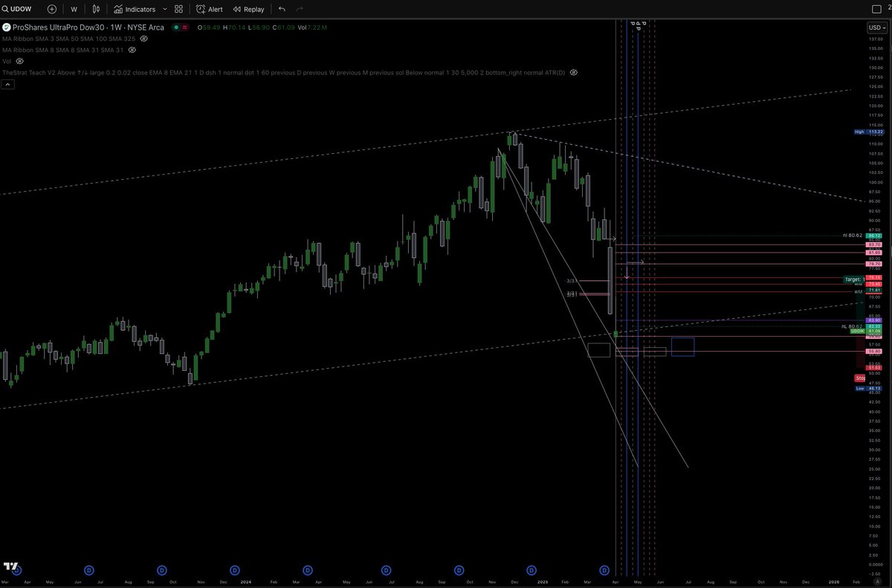Click the compare or add symbol plus icon
Image resolution: width=892 pixels, height=588 pixels.
point(51,9)
